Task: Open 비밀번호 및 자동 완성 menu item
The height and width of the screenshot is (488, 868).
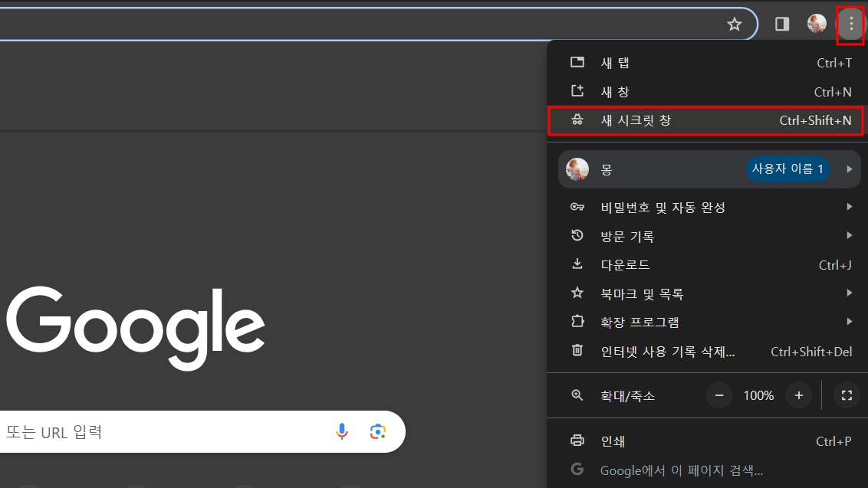Action: pos(708,207)
